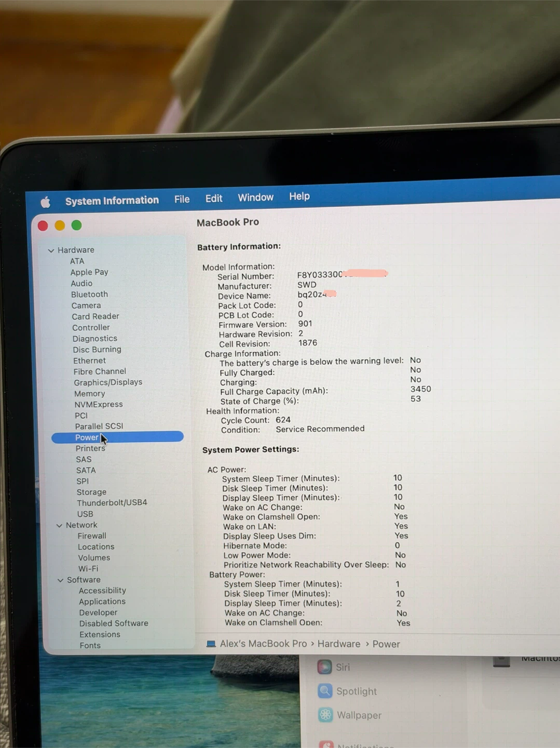
Task: Select Developer under Software
Action: 98,613
